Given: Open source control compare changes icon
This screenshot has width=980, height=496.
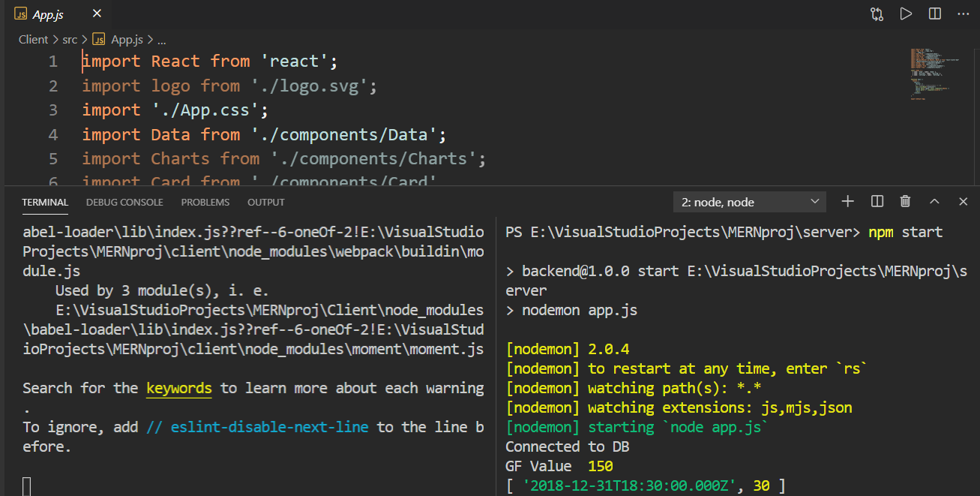Looking at the screenshot, I should 877,14.
